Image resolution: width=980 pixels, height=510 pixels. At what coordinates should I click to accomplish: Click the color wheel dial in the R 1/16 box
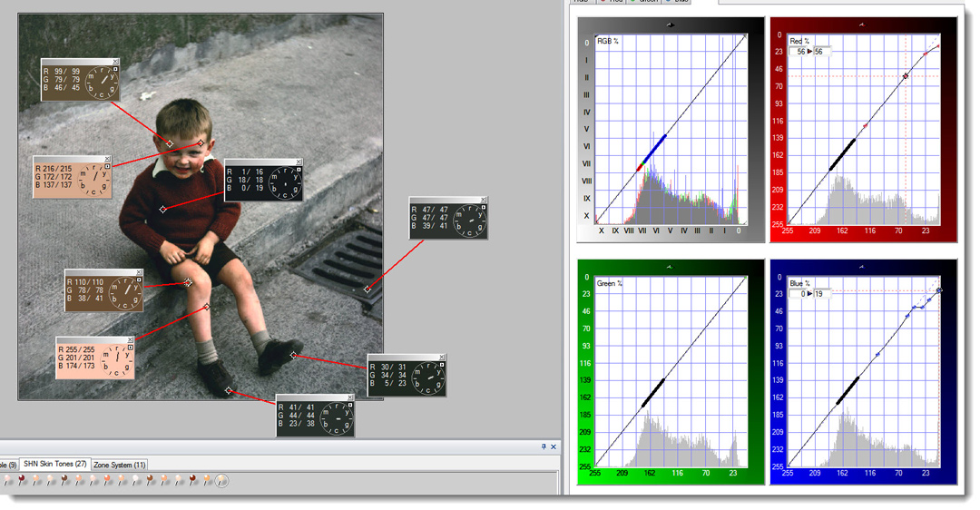285,183
